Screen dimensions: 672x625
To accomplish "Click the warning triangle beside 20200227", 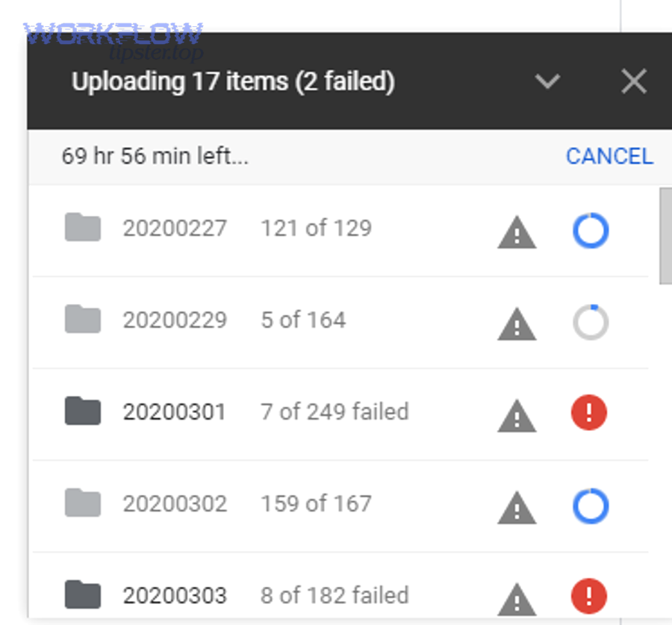I will pyautogui.click(x=516, y=231).
